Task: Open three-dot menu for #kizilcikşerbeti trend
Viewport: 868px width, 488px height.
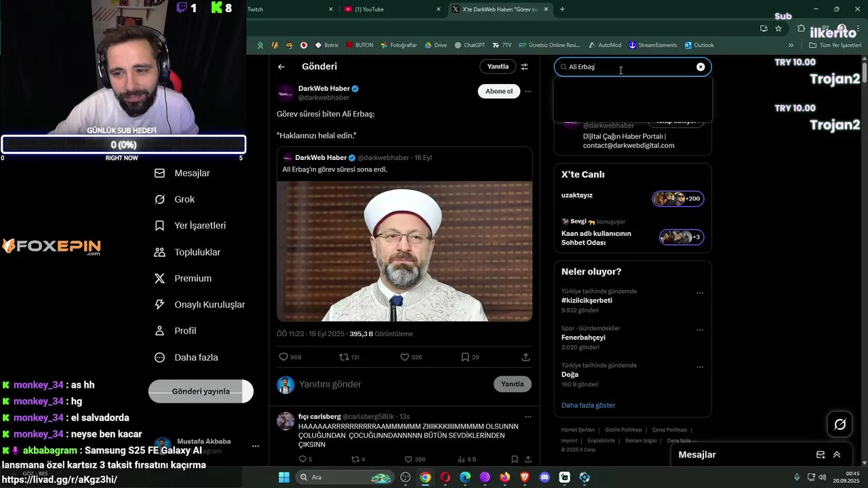Action: point(700,293)
